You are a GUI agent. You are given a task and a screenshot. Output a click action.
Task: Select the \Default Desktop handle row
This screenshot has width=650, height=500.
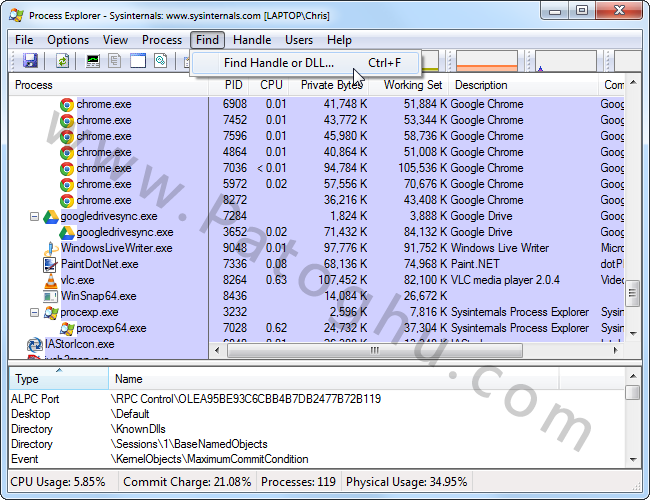[x=317, y=414]
